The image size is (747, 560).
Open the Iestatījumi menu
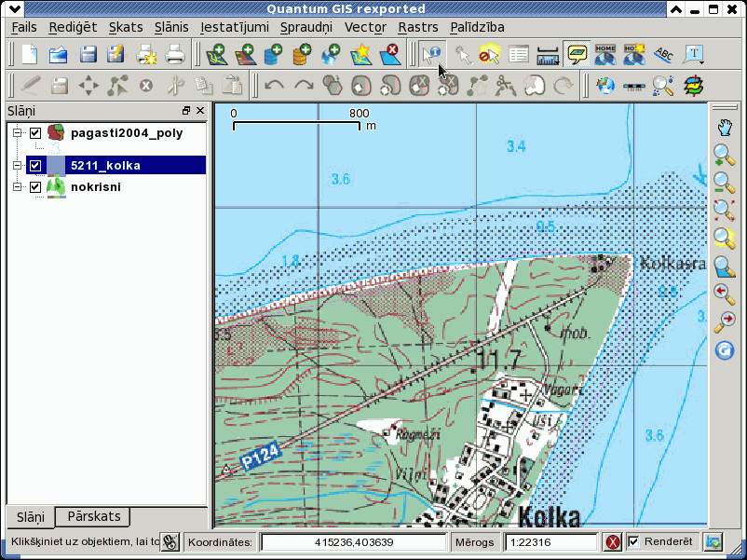[x=235, y=27]
